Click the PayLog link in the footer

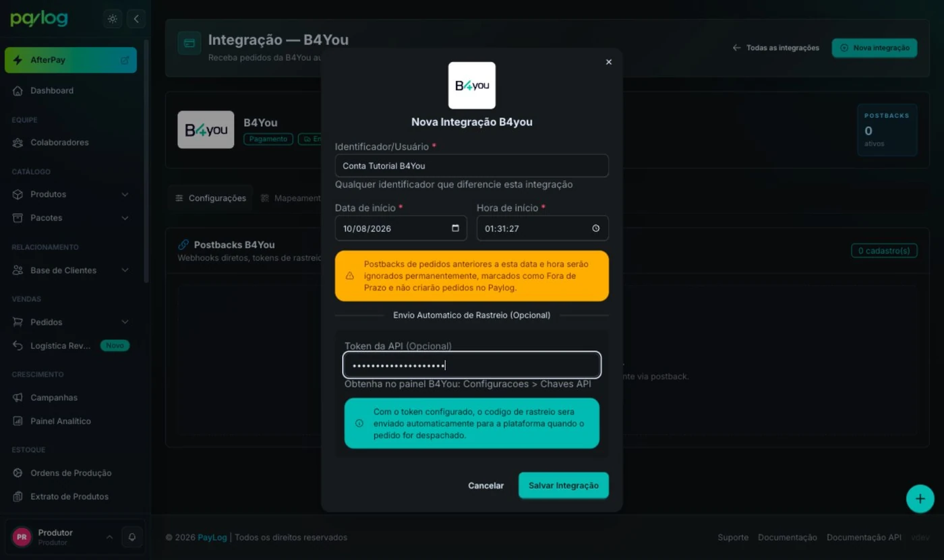(x=212, y=537)
